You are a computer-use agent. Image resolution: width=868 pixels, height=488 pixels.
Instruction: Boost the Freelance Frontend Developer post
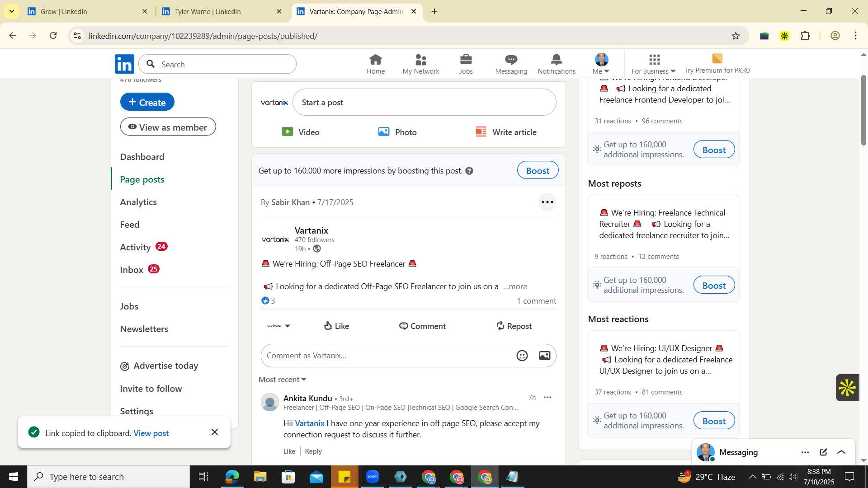[714, 150]
